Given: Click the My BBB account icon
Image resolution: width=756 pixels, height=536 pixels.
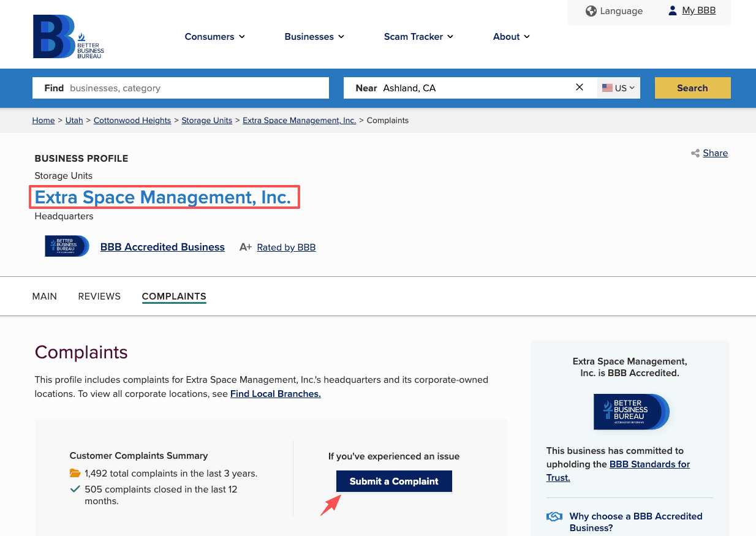Looking at the screenshot, I should coord(671,10).
